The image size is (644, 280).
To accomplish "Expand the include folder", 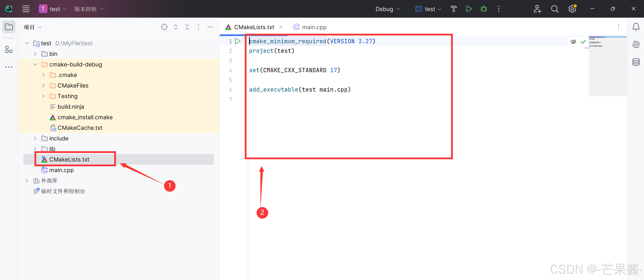I will (35, 138).
